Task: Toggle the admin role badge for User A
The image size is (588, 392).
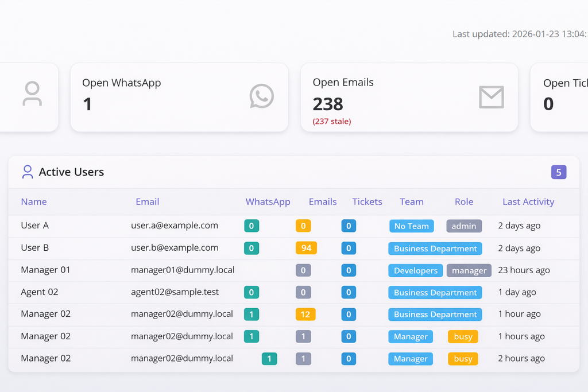Action: tap(464, 226)
